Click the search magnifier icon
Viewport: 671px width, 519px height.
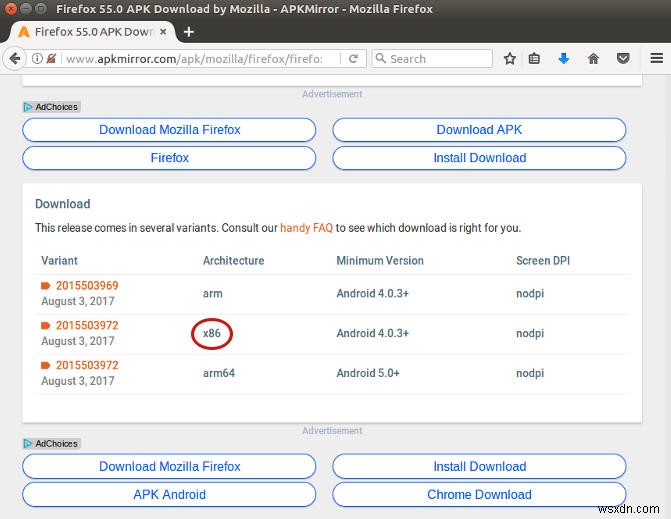point(380,58)
